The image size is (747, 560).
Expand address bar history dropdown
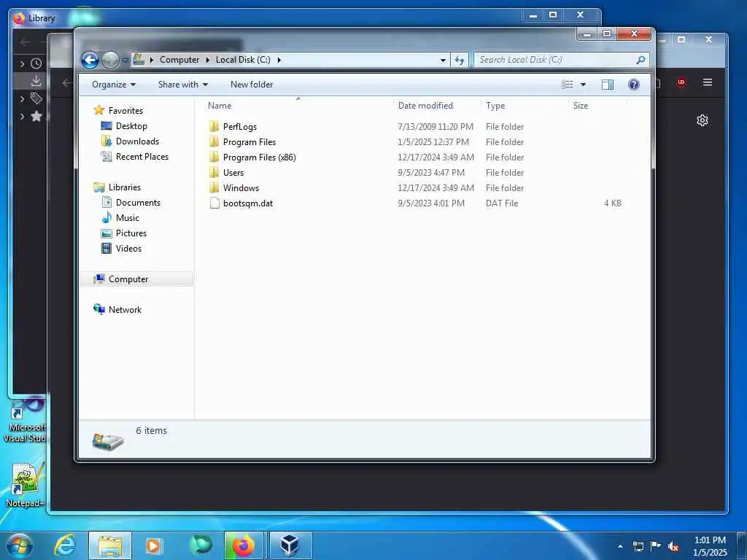click(x=443, y=60)
